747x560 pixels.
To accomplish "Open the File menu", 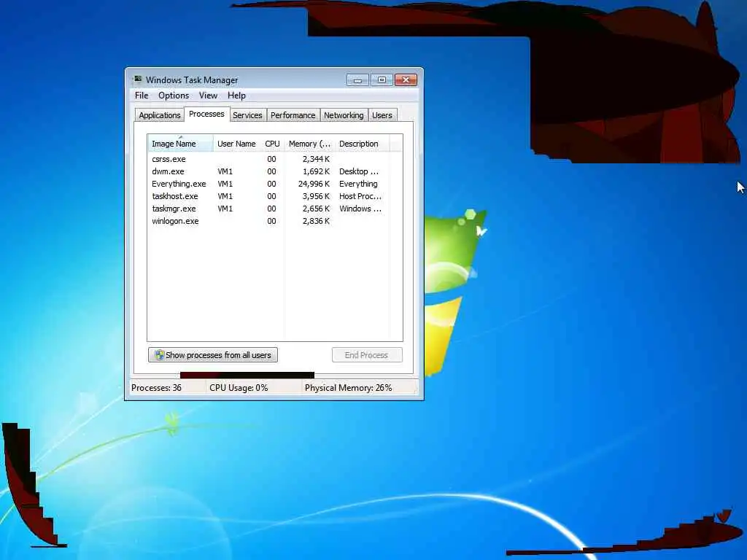I will tap(142, 96).
